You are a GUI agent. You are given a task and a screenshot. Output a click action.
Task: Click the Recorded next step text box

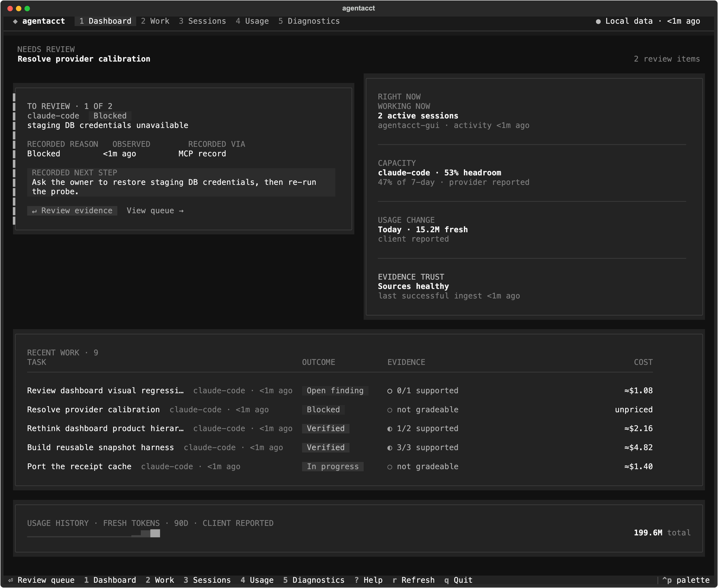[x=181, y=182]
